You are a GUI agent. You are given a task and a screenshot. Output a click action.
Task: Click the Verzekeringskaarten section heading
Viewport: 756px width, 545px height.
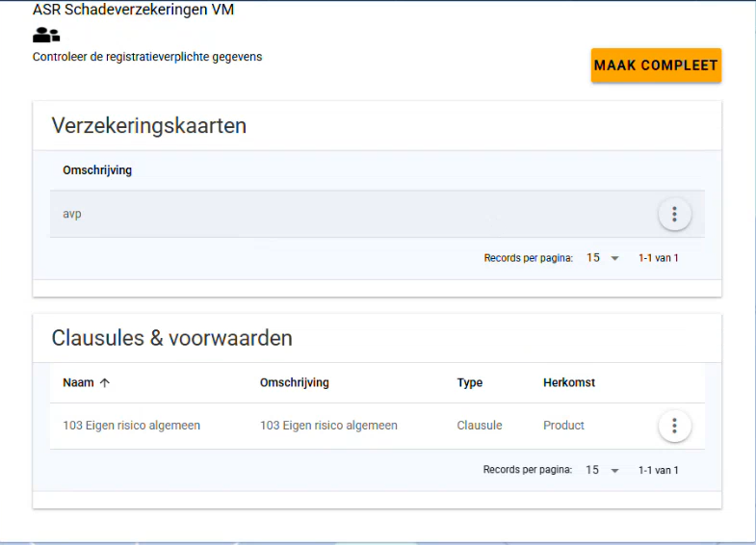click(148, 126)
